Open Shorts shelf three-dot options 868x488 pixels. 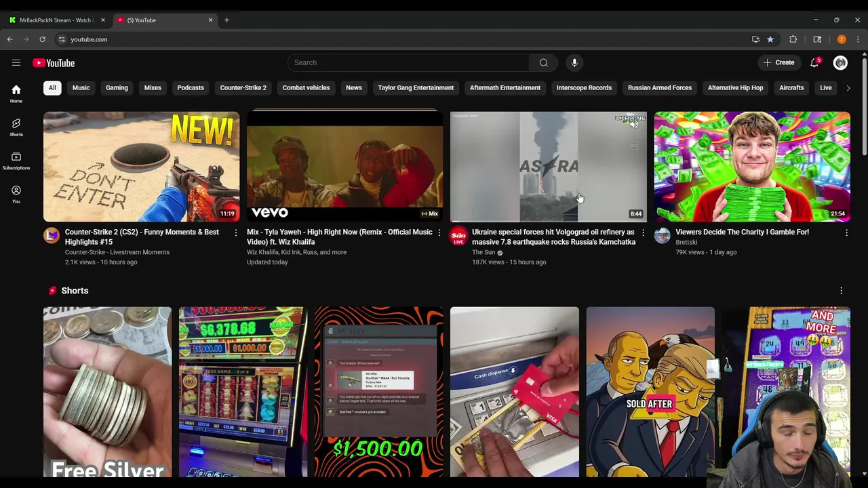click(x=842, y=291)
